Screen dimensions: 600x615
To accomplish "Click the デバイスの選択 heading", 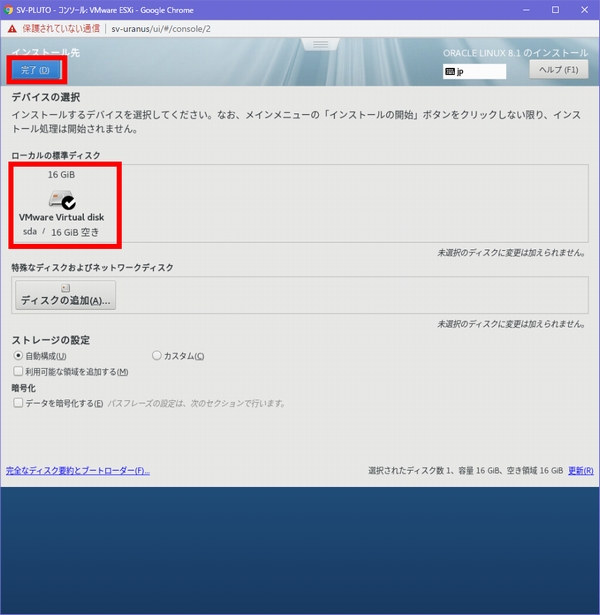I will (46, 97).
